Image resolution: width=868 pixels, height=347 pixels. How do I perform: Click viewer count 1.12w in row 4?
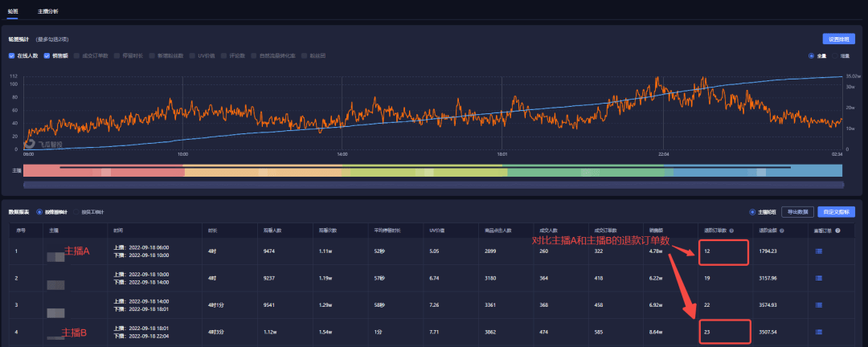click(x=272, y=332)
